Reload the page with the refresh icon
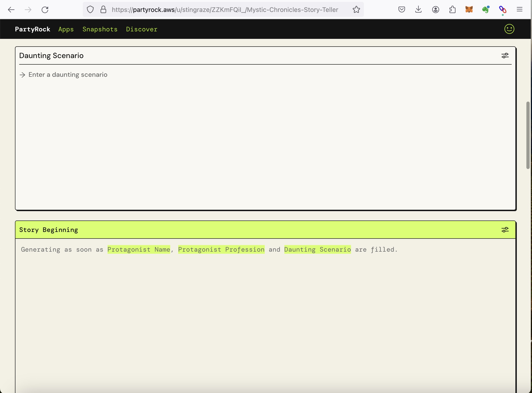The height and width of the screenshot is (393, 532). 45,10
